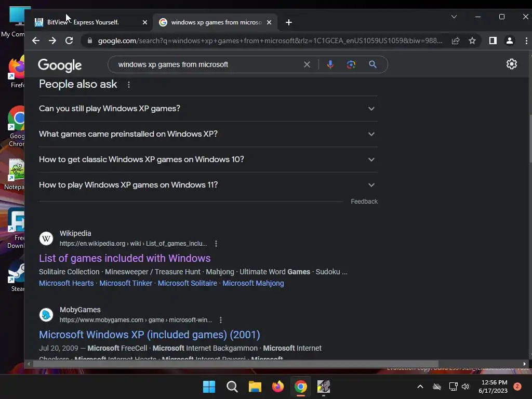Screen dimensions: 532x399
Task: Go back to the previous page
Action: click(36, 41)
